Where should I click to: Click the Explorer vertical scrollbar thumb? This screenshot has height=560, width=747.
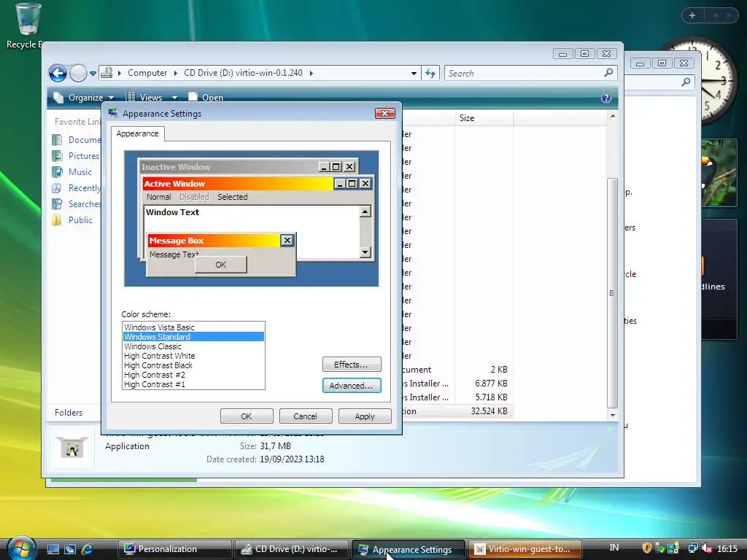[x=613, y=293]
